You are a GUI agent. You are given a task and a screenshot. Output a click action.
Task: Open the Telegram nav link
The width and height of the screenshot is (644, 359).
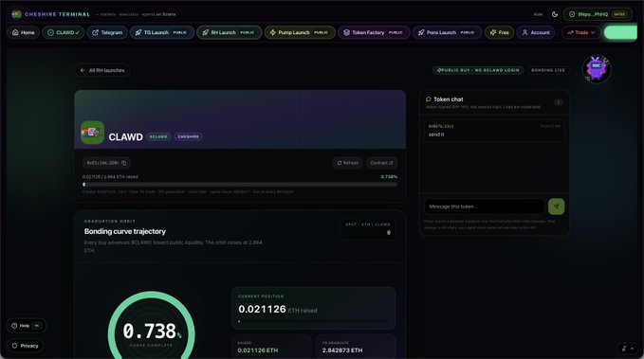tap(107, 32)
